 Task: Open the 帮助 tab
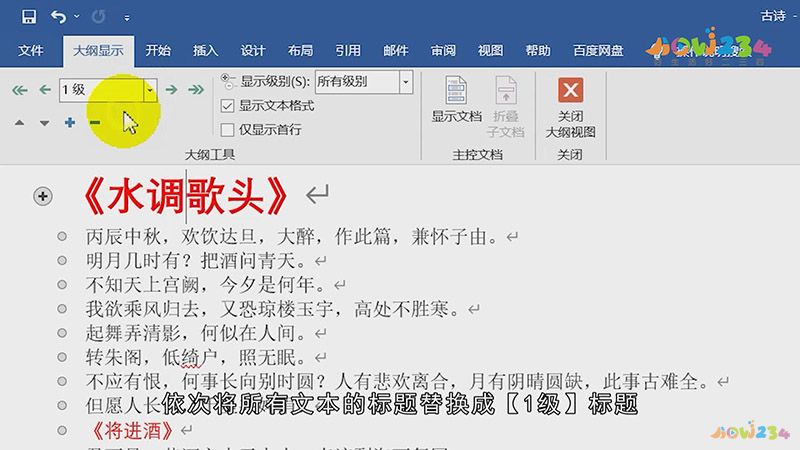tap(538, 51)
